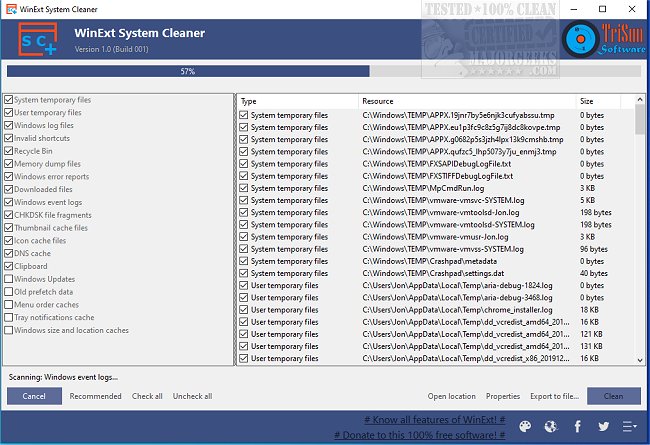Minimize the WinExt System Cleaner window

[574, 9]
